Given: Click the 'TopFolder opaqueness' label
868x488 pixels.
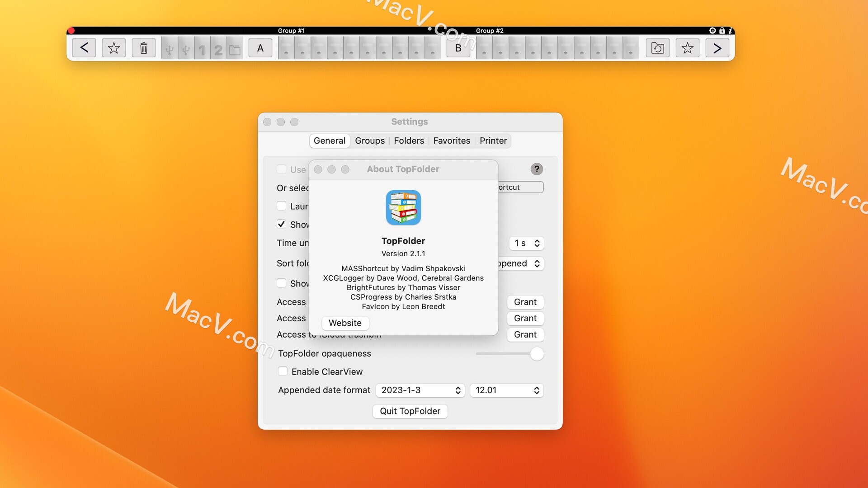Looking at the screenshot, I should (x=325, y=353).
